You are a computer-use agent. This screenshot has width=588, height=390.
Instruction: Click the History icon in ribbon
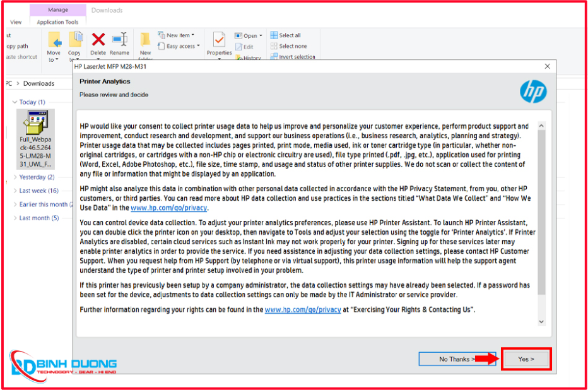[239, 57]
